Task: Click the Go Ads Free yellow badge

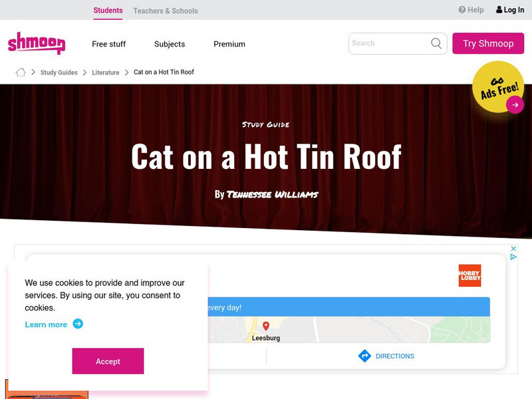Action: (x=497, y=87)
